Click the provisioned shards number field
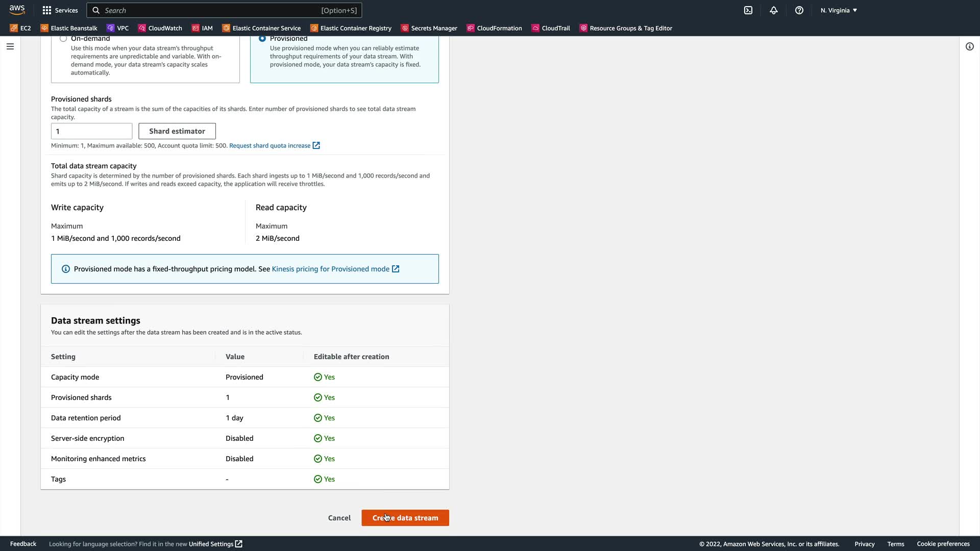 click(x=91, y=131)
